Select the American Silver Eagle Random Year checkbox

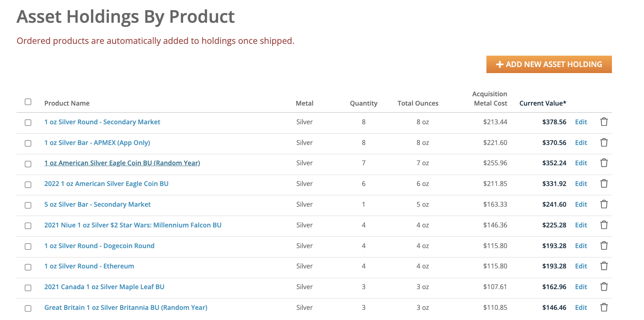(28, 164)
